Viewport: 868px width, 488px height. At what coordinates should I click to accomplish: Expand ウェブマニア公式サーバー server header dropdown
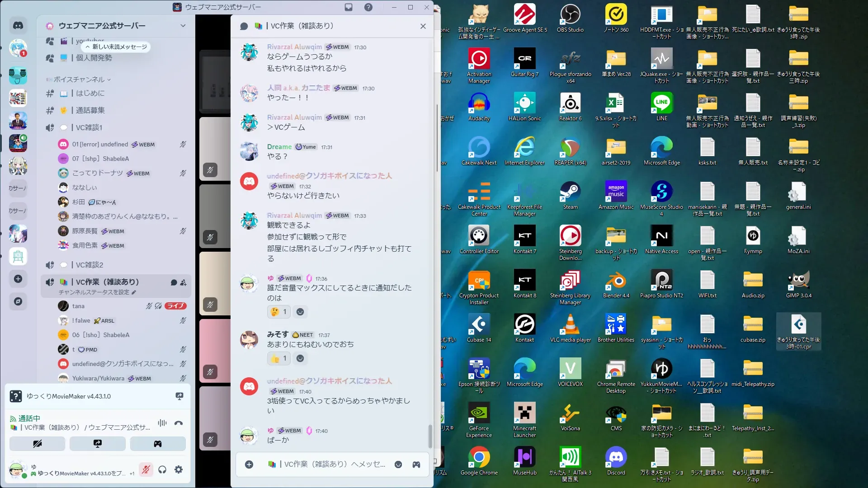pos(183,26)
